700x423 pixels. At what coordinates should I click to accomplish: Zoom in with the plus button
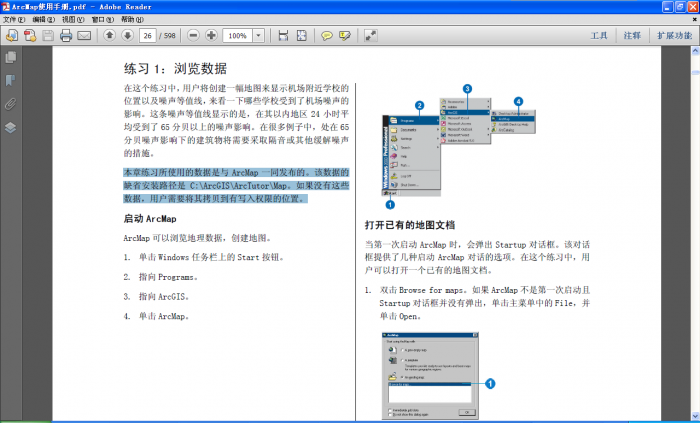coord(211,35)
